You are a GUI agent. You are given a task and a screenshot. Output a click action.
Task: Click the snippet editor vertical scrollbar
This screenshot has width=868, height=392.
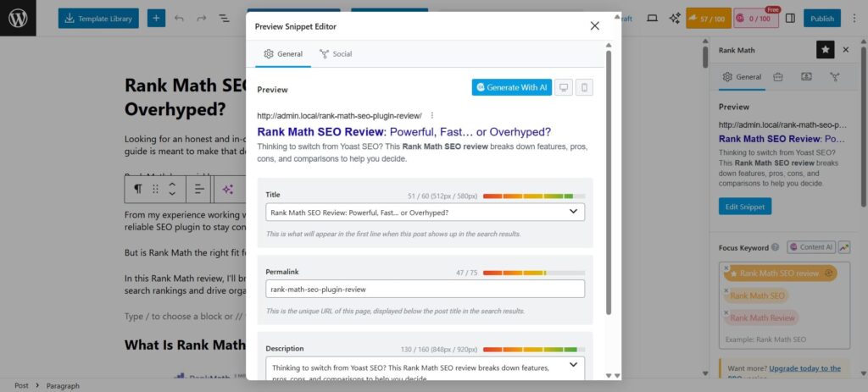click(609, 183)
